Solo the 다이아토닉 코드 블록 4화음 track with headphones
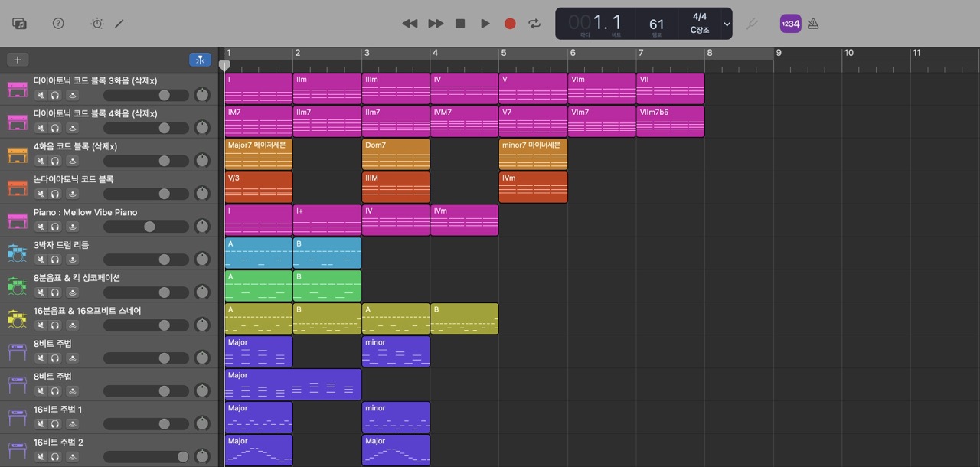The height and width of the screenshot is (467, 980). click(55, 129)
